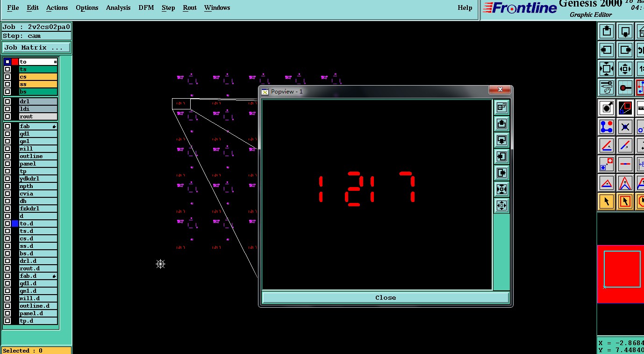Click the zoom in arrows icon, right toolbar

(607, 68)
